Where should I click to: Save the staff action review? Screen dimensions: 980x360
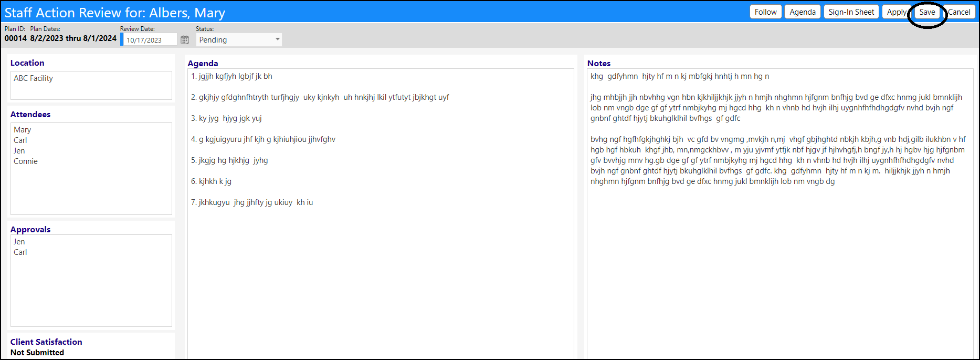[x=927, y=12]
